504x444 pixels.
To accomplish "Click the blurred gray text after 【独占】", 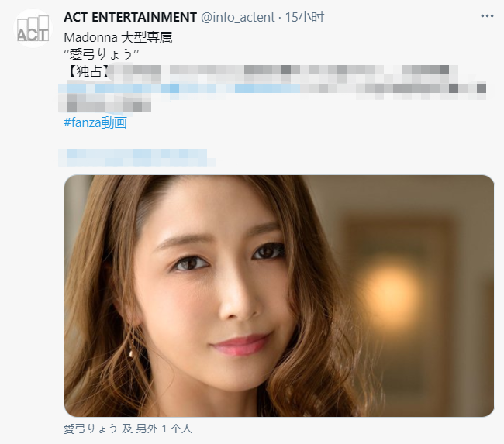I will pos(285,72).
